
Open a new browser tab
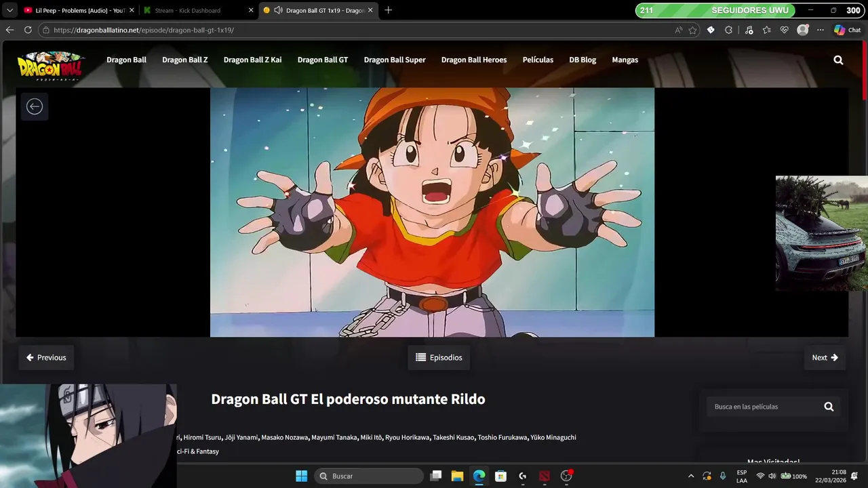pyautogui.click(x=388, y=10)
